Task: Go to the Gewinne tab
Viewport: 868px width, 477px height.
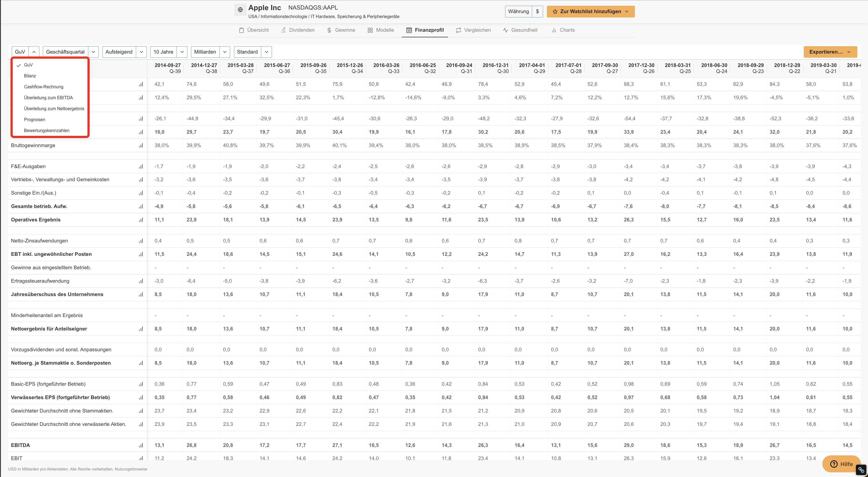Action: (341, 30)
